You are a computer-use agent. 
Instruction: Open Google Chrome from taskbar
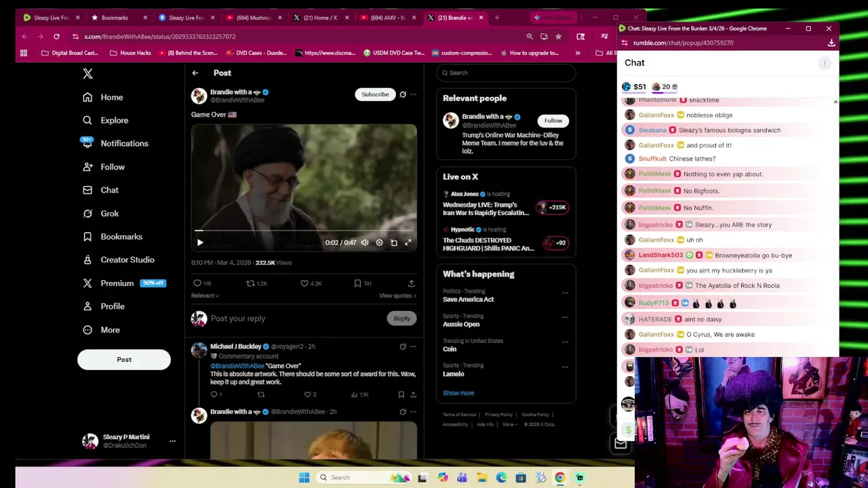tap(560, 478)
